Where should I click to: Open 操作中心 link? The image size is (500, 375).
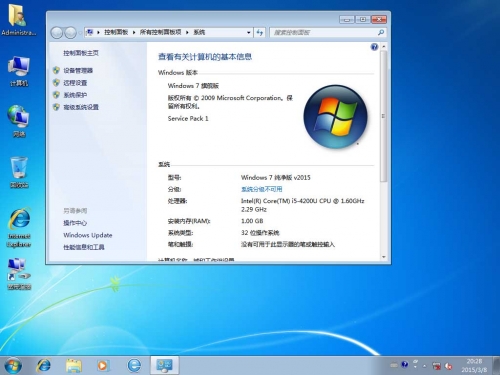75,223
